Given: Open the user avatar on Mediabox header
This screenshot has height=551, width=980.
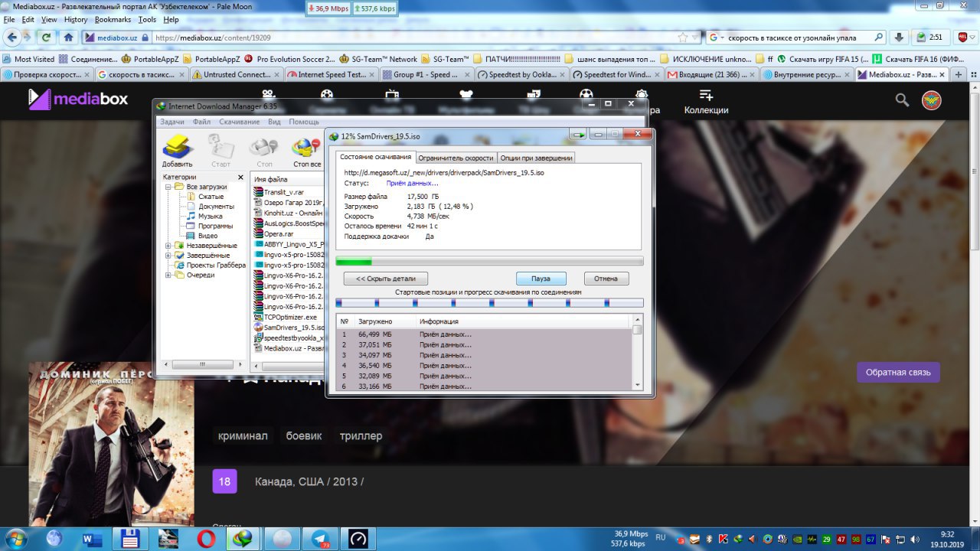Looking at the screenshot, I should coord(931,99).
